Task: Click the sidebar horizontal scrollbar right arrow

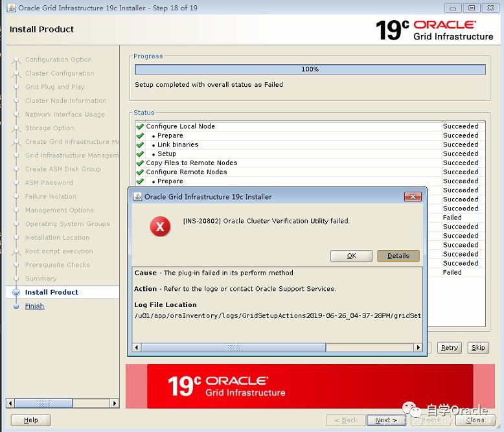Action: [x=115, y=403]
